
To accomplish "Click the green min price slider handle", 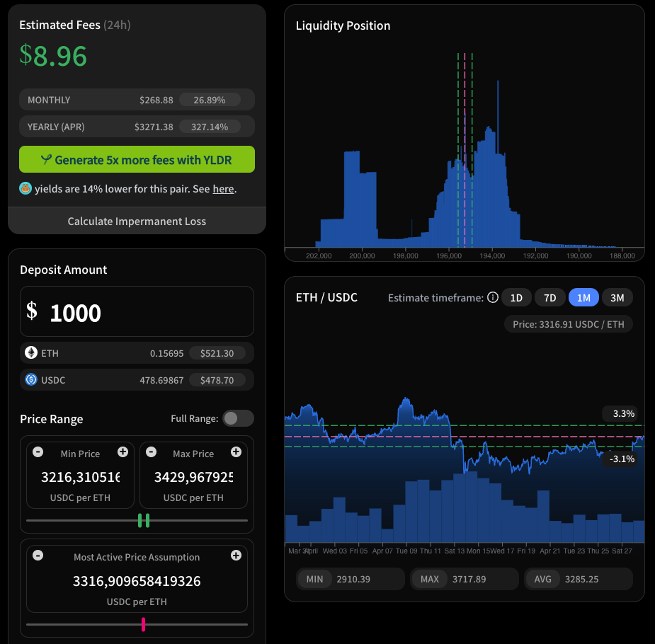I will click(140, 520).
